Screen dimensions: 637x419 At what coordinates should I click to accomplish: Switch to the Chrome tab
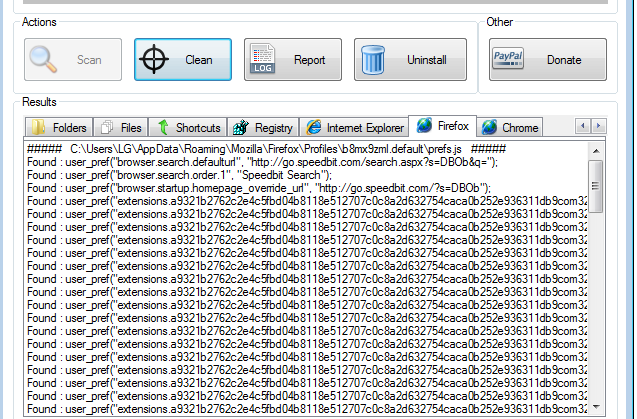click(510, 127)
